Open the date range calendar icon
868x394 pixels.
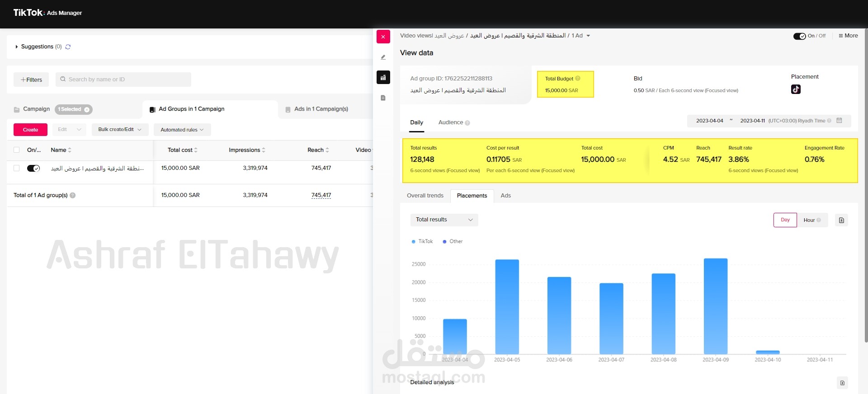[x=839, y=121]
